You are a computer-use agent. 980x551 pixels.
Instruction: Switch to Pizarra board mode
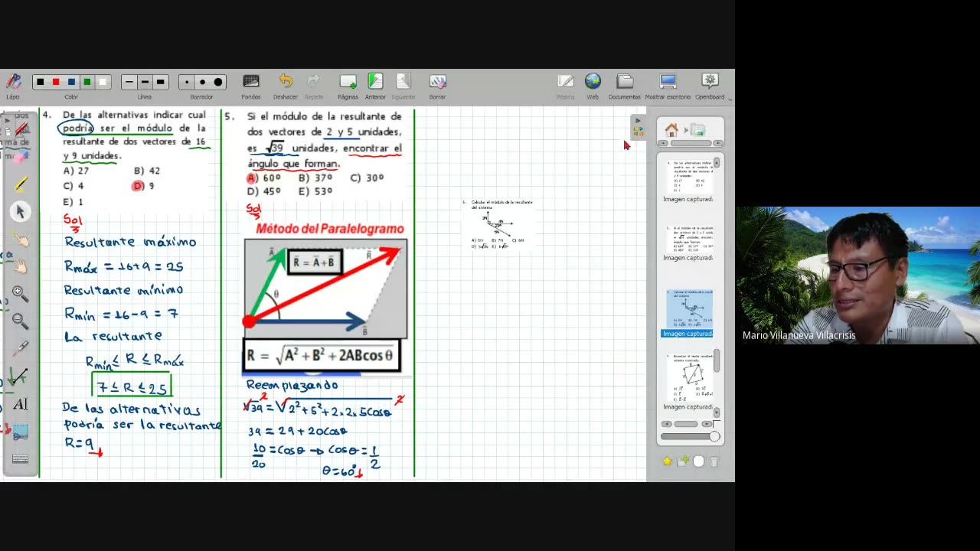click(565, 86)
